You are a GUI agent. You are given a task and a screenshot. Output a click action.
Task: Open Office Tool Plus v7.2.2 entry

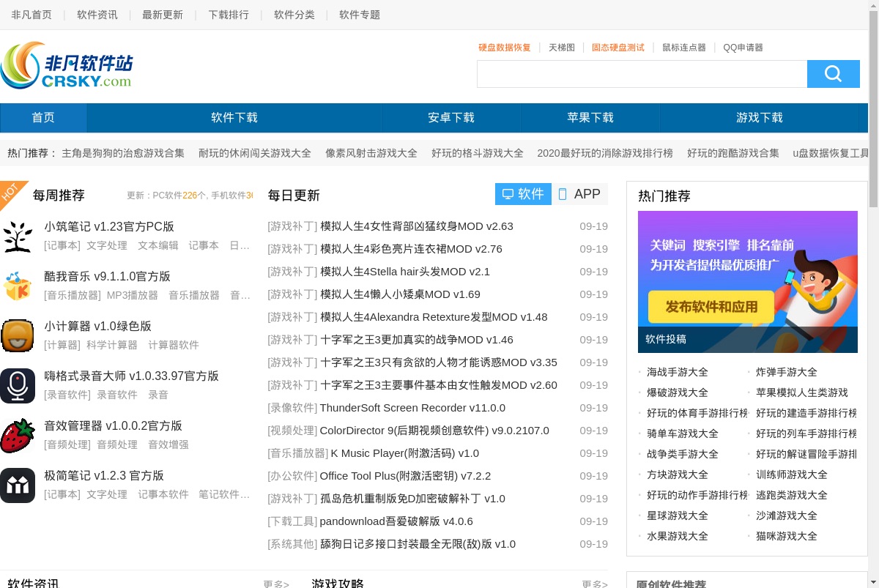tap(405, 476)
